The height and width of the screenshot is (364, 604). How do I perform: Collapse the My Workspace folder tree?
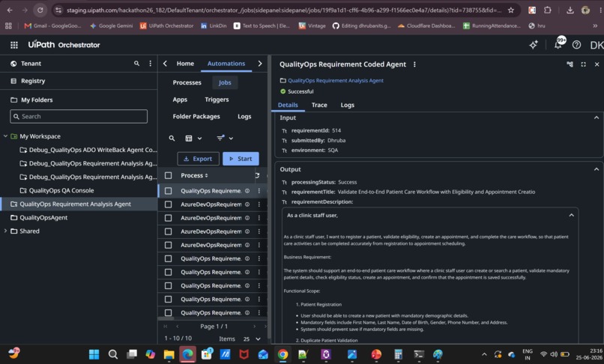pyautogui.click(x=5, y=136)
